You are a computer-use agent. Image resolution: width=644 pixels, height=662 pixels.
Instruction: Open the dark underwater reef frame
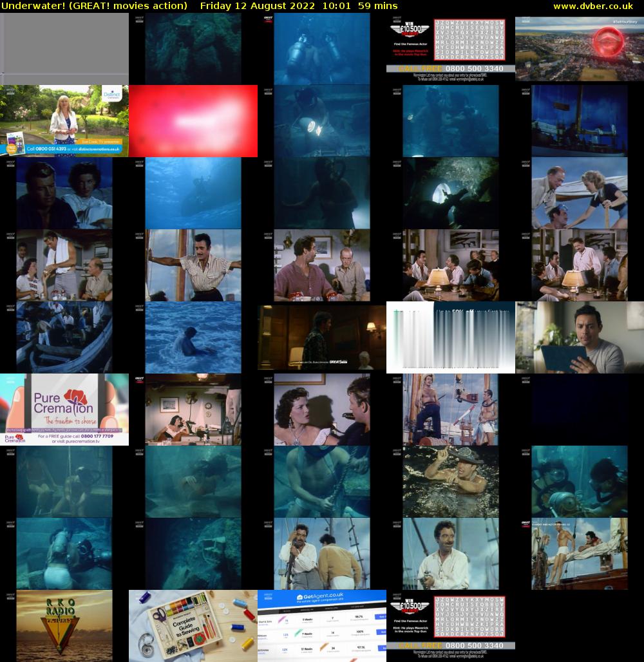tap(193, 48)
